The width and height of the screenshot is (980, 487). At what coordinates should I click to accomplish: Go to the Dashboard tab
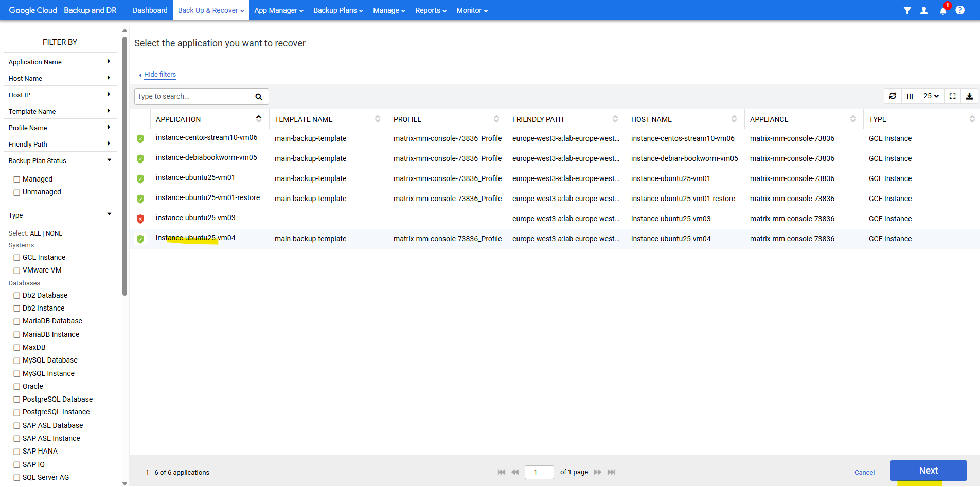(x=150, y=10)
